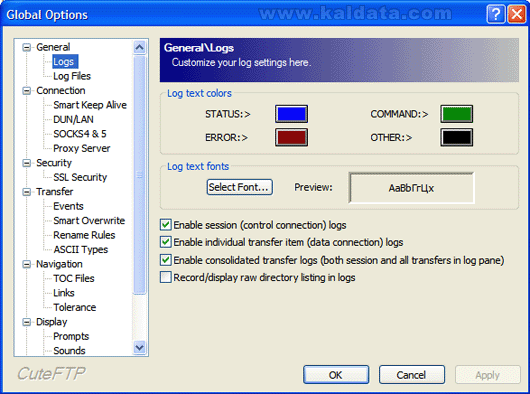Select Rename Rules page

coord(84,235)
